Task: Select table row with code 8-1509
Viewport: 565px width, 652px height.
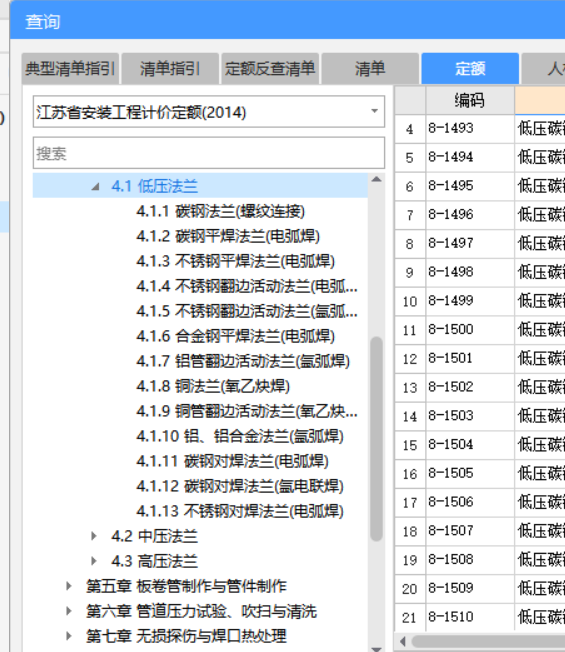Action: 480,588
